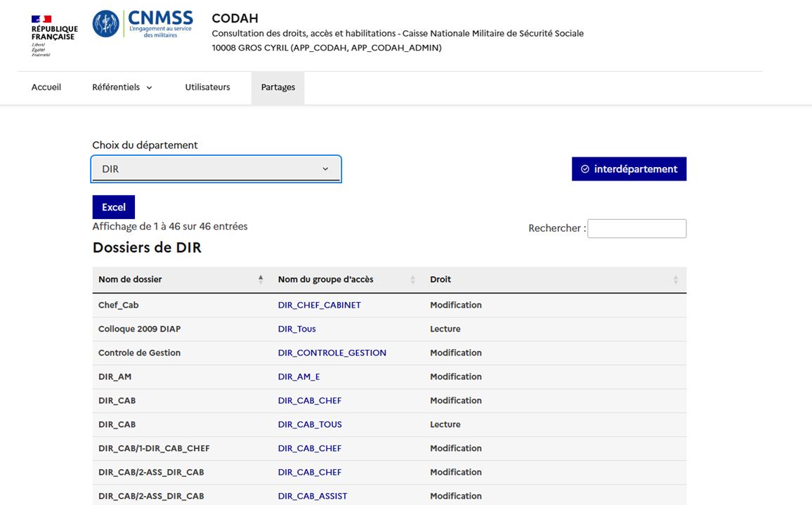Open the Utilisateurs menu item
Viewport: 812px width, 505px height.
coord(208,87)
